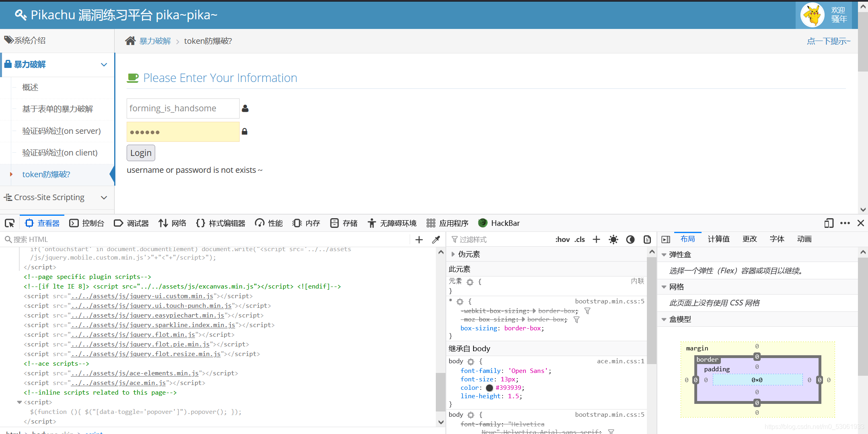Open the 应用程序 application tab
868x434 pixels.
tap(447, 223)
